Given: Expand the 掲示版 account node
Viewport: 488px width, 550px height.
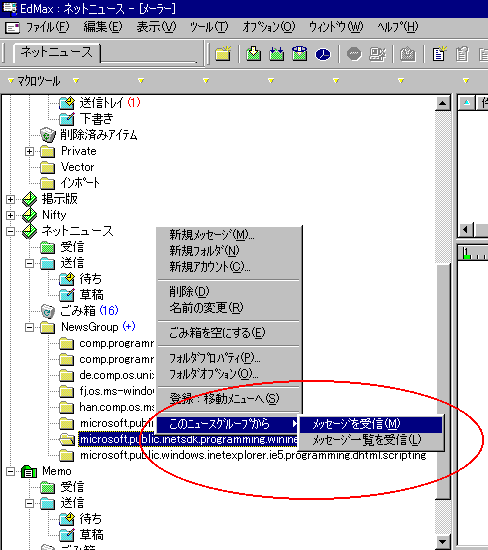Looking at the screenshot, I should coord(11,199).
